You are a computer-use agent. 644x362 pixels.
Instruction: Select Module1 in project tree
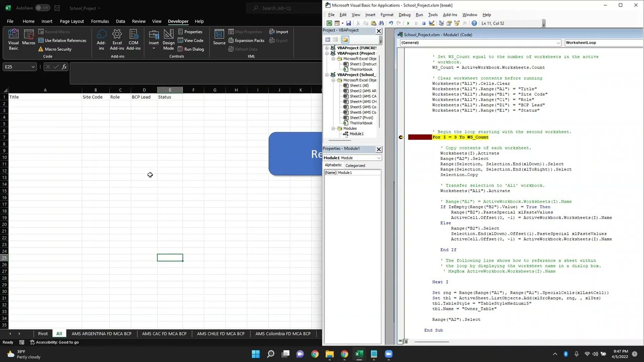tap(356, 134)
